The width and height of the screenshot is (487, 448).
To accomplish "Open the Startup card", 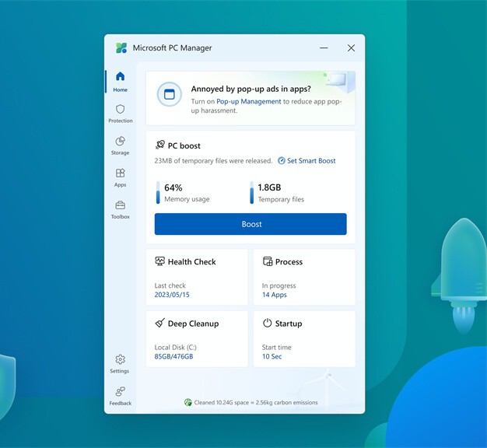I will 304,338.
